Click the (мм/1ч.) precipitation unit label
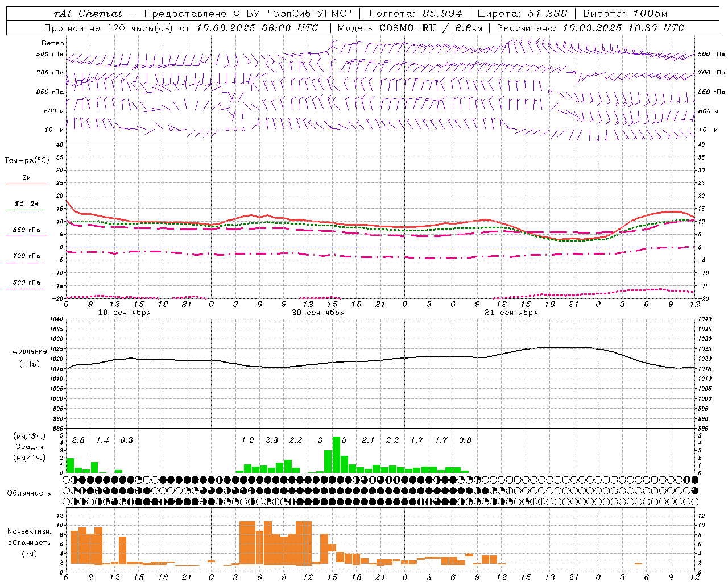The image size is (728, 582). point(29,458)
